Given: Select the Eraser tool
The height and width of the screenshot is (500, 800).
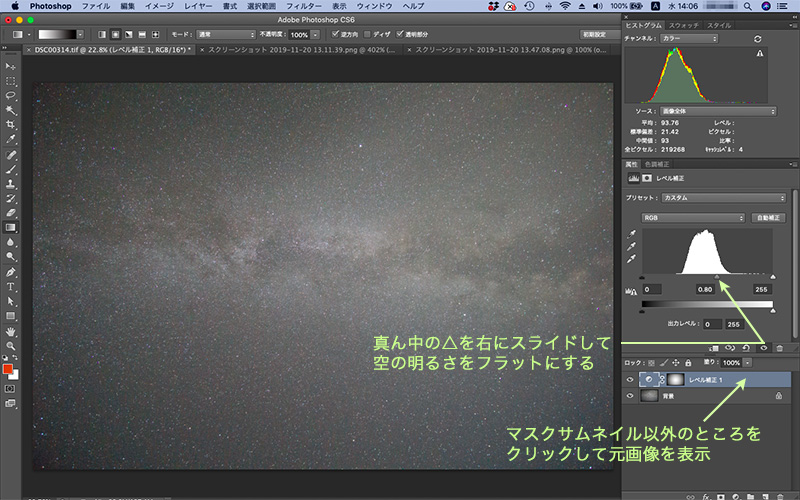Looking at the screenshot, I should [x=10, y=213].
